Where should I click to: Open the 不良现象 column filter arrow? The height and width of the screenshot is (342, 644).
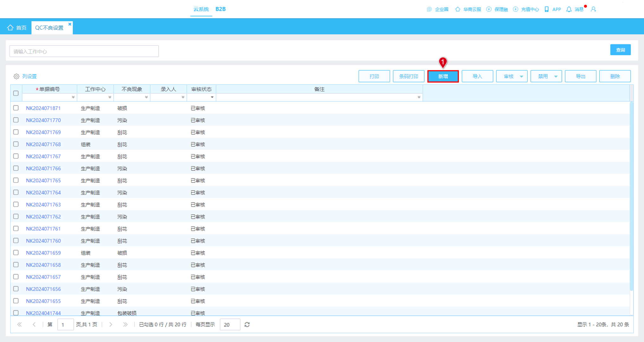[146, 97]
